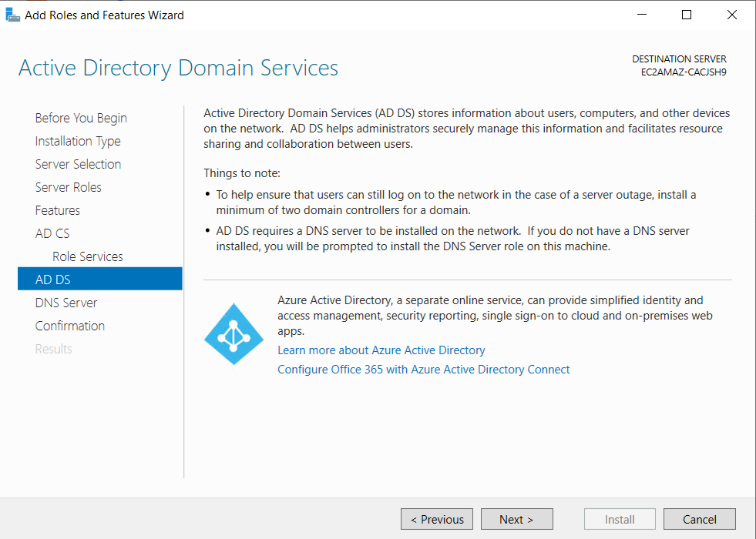Click the Previous button

[436, 519]
